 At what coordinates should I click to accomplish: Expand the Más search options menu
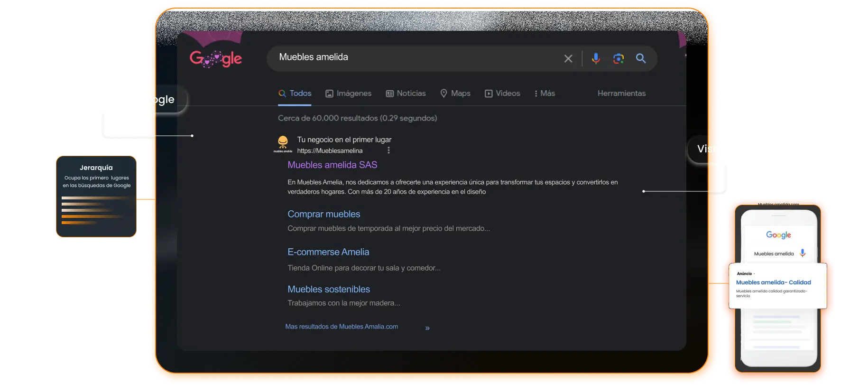pos(544,94)
